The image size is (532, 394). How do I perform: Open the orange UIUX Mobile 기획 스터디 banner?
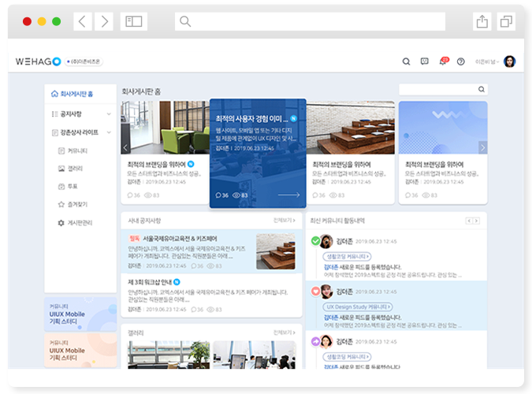[x=80, y=350]
